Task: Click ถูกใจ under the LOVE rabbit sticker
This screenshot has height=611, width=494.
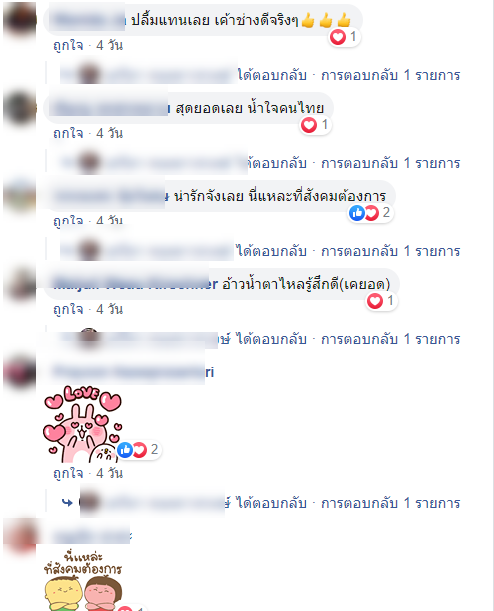Action: tap(68, 473)
